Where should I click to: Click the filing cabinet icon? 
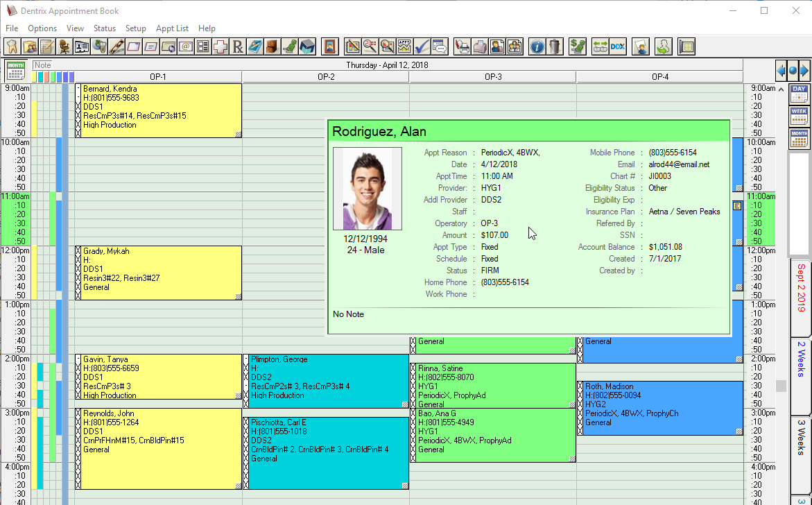[272, 46]
